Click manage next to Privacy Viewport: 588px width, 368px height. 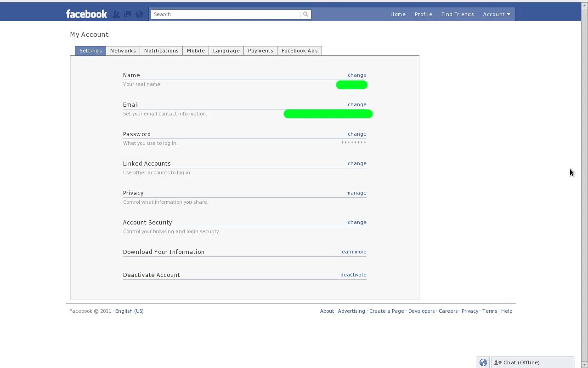[356, 193]
